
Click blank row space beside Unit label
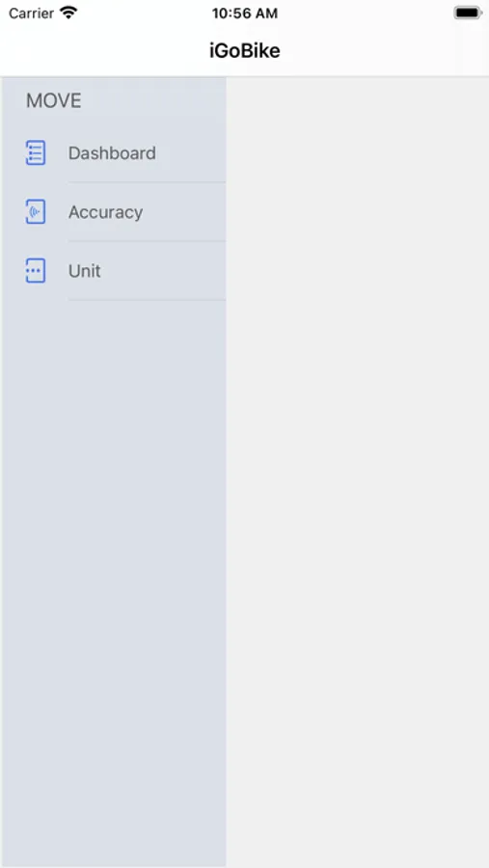[163, 271]
